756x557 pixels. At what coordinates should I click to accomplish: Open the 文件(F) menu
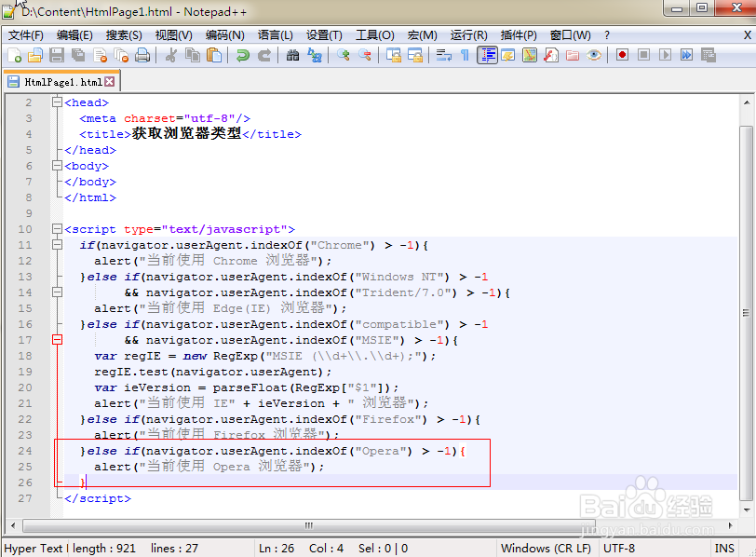[26, 35]
